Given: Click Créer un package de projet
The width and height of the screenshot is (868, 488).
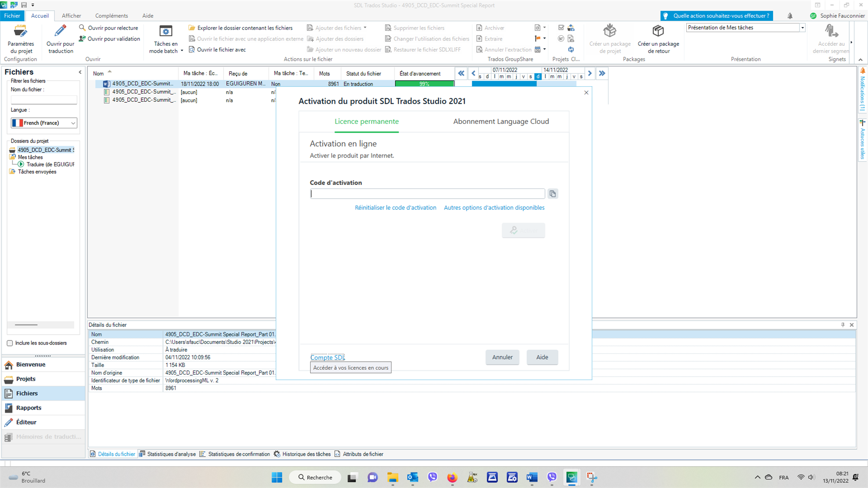Looking at the screenshot, I should [x=610, y=39].
